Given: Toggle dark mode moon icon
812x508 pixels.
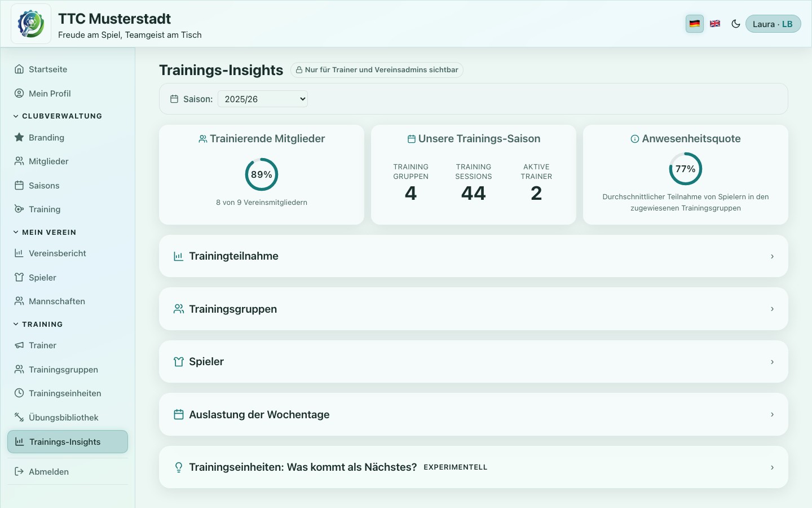Looking at the screenshot, I should [x=735, y=24].
